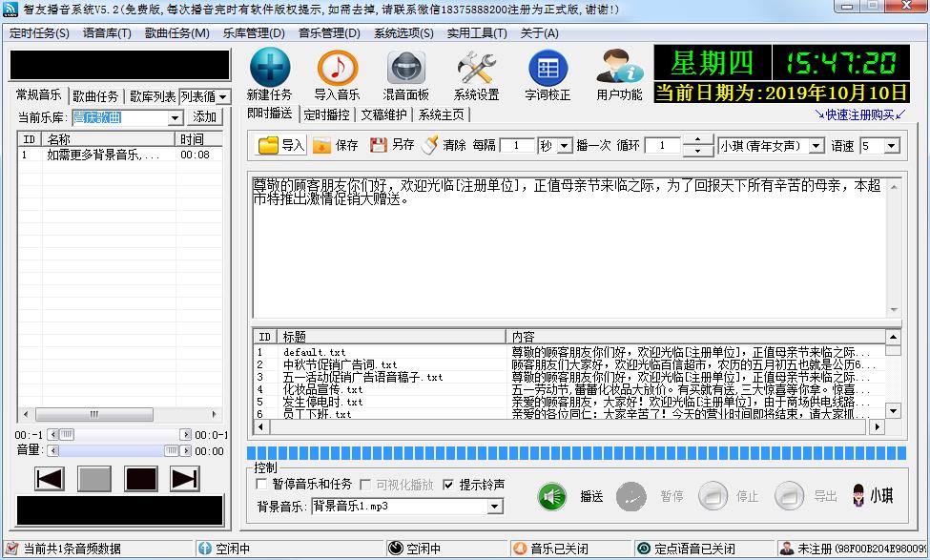Open the 用户功能 user functions panel

[618, 72]
